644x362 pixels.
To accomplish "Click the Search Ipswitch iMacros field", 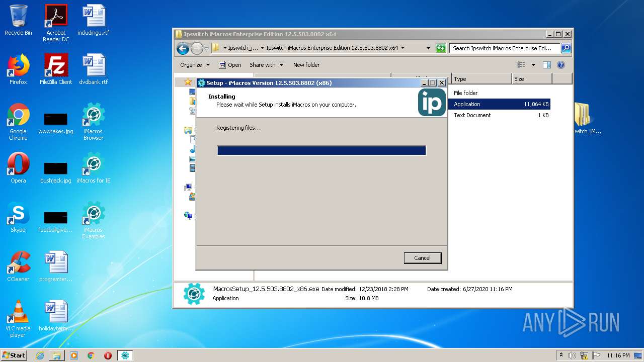I will (x=505, y=48).
